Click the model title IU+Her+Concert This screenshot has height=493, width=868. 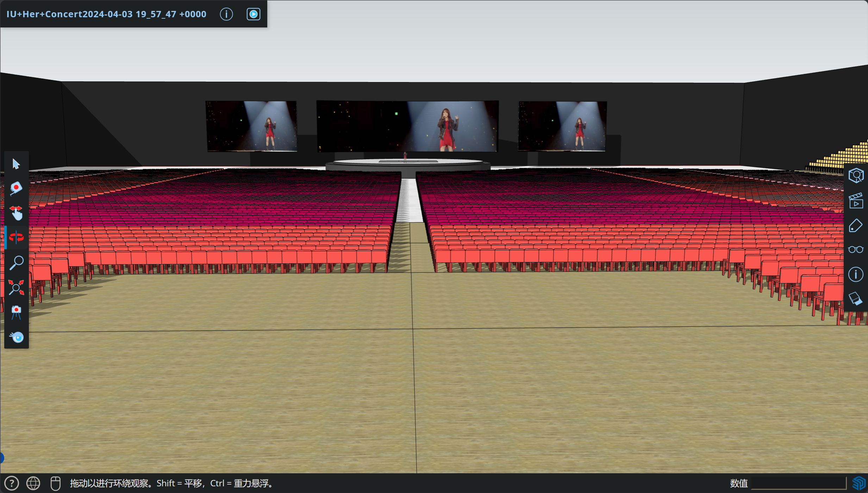(x=106, y=14)
